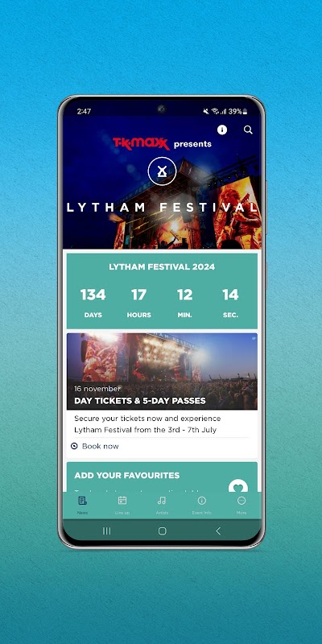
Task: Tap the info circle icon in header
Action: 222,130
